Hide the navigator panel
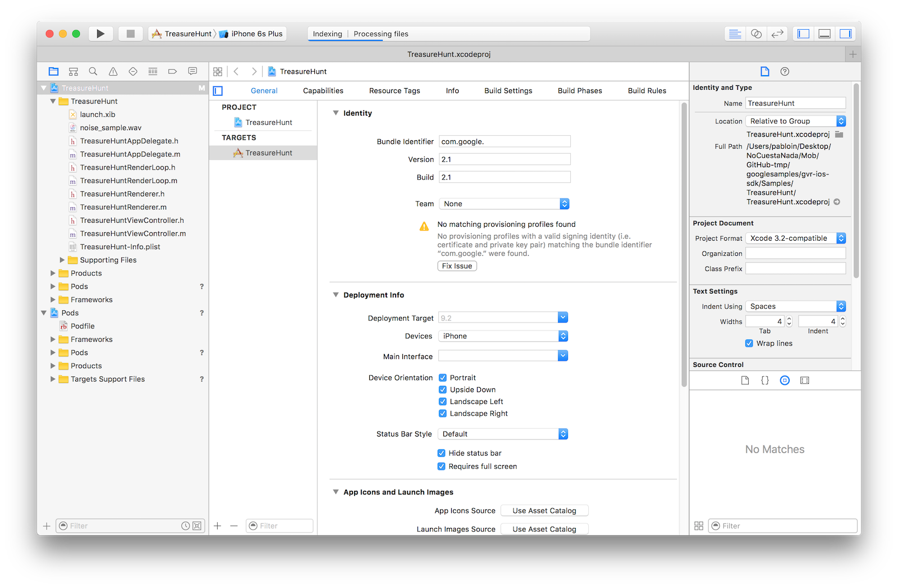Screen dimensions: 898x588 coord(803,34)
